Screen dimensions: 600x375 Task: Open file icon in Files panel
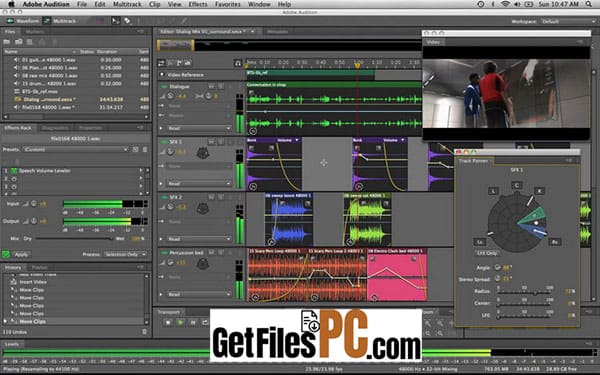point(7,41)
